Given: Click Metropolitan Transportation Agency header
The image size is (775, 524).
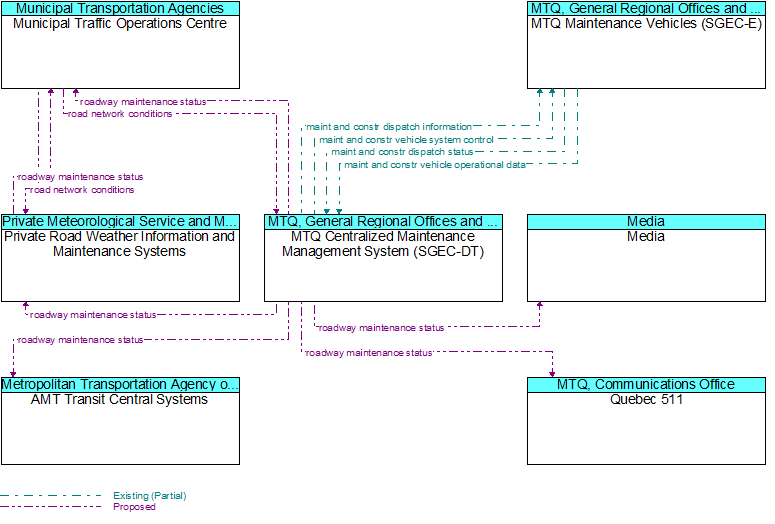Looking at the screenshot, I should coord(120,385).
